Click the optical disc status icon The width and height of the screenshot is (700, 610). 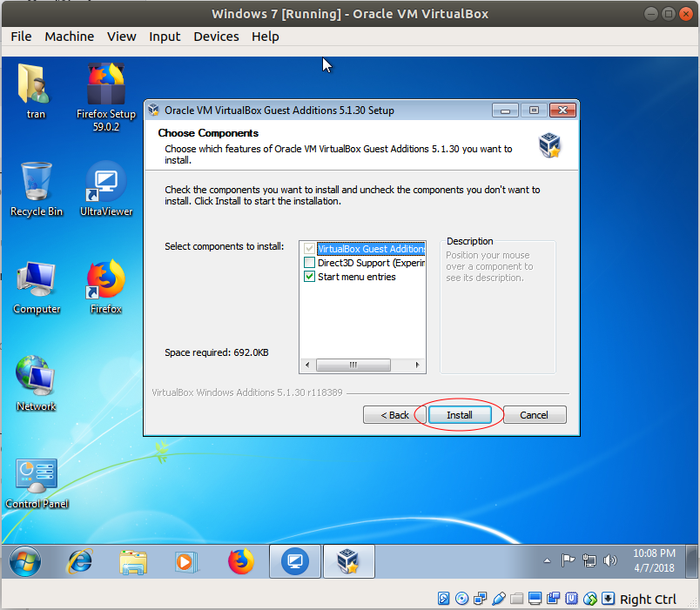tap(461, 598)
